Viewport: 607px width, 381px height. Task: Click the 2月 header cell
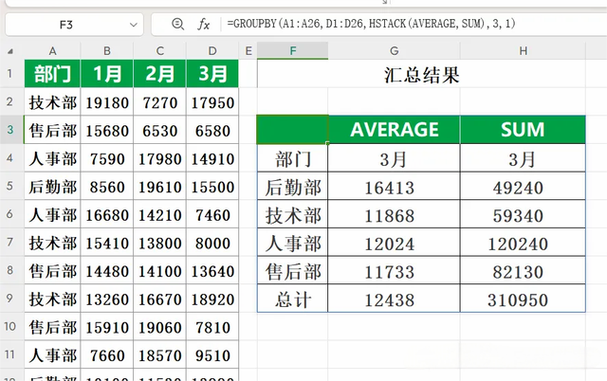160,74
